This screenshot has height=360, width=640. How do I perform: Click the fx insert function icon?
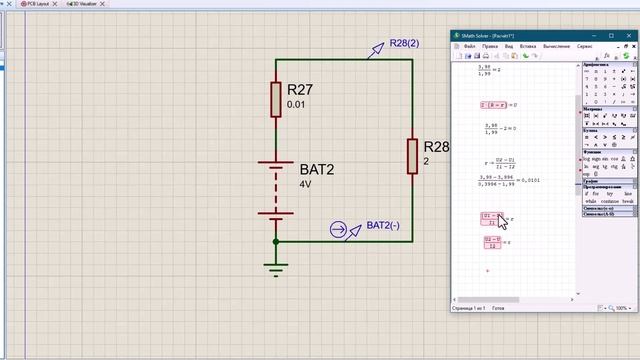coord(607,56)
